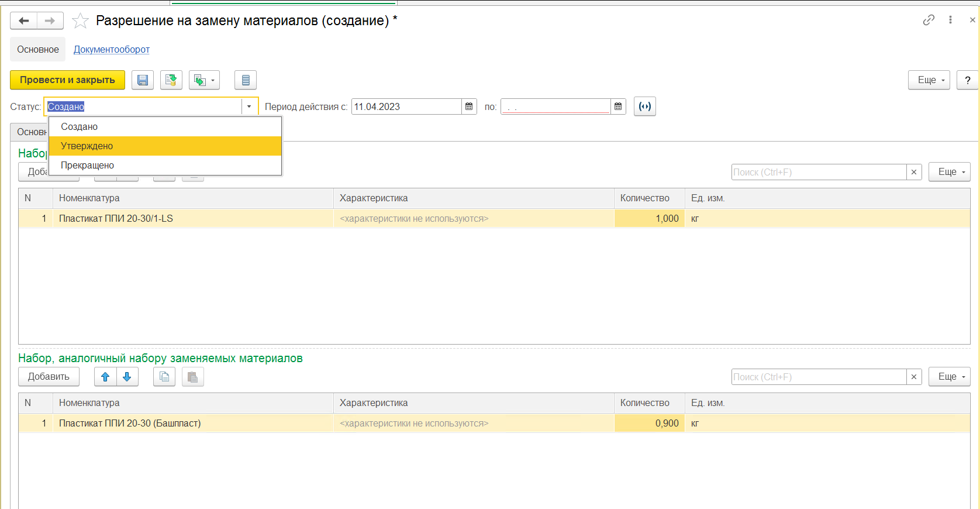Edit quantity 1,000 cell
The width and height of the screenshot is (980, 509).
pyautogui.click(x=650, y=219)
